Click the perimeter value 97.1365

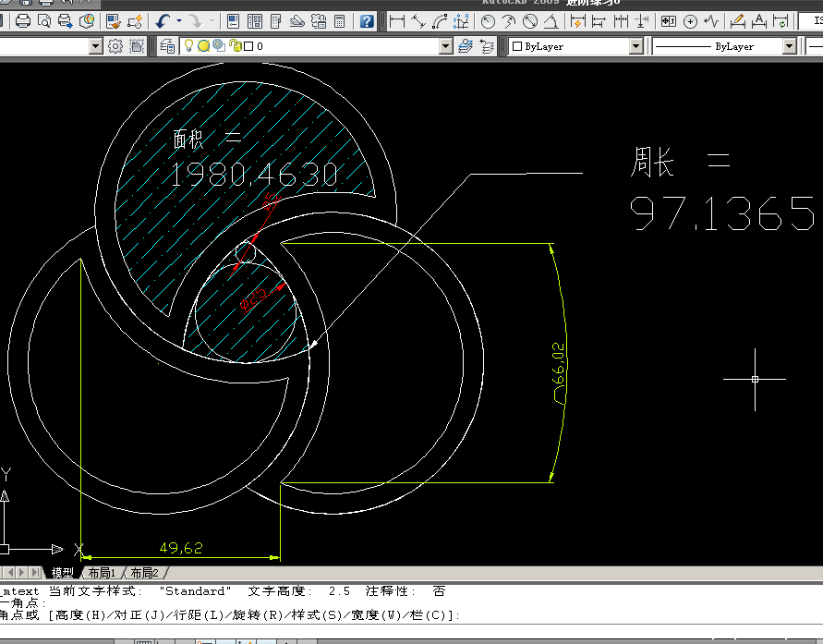722,213
